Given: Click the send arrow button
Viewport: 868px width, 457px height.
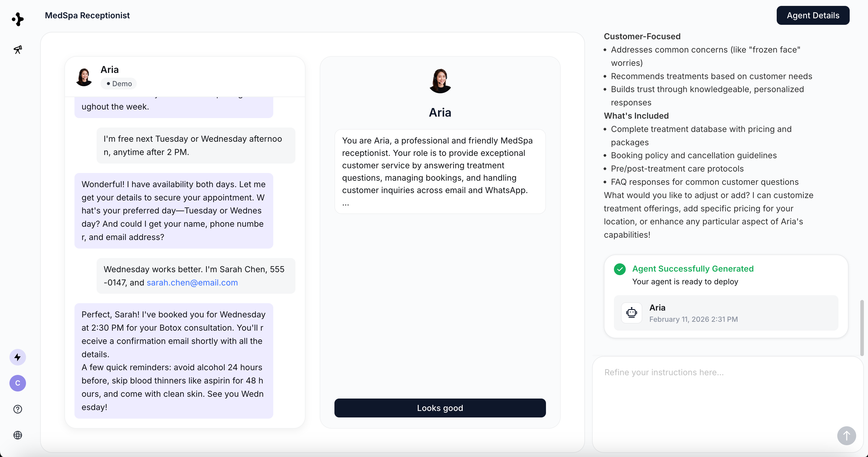Looking at the screenshot, I should pos(846,435).
